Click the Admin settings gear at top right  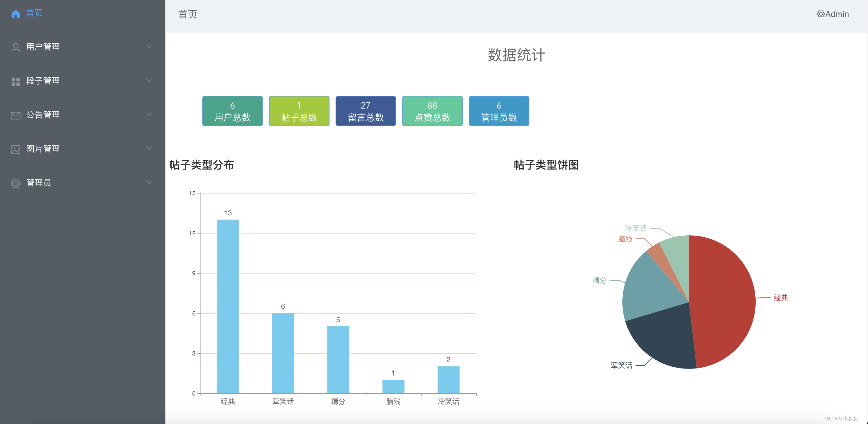pyautogui.click(x=820, y=14)
